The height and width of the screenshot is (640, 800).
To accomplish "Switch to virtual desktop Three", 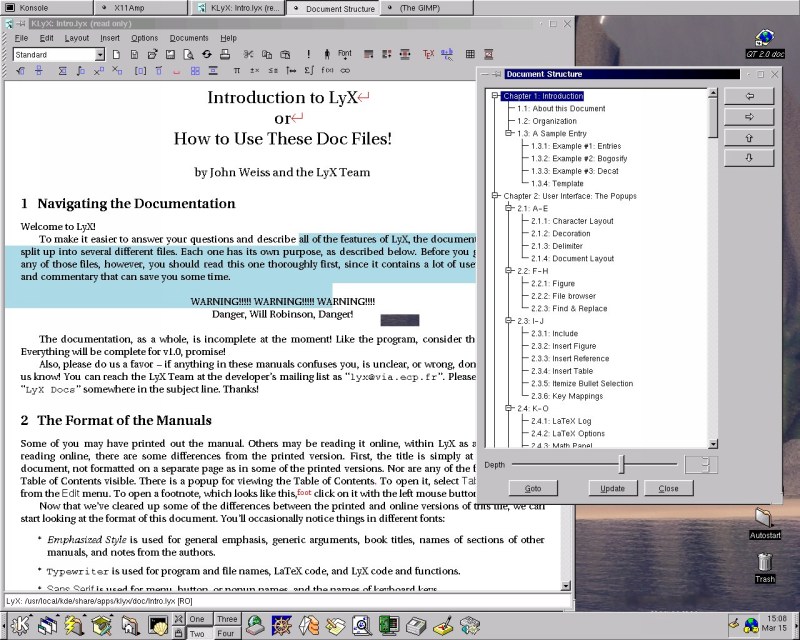I will point(227,619).
